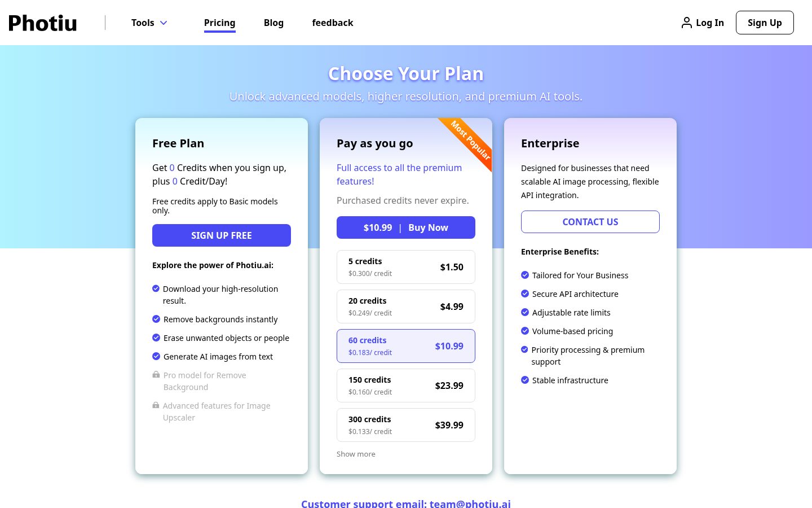This screenshot has width=812, height=508.
Task: Click checkmark icon beside Secure API architecture
Action: click(x=525, y=294)
